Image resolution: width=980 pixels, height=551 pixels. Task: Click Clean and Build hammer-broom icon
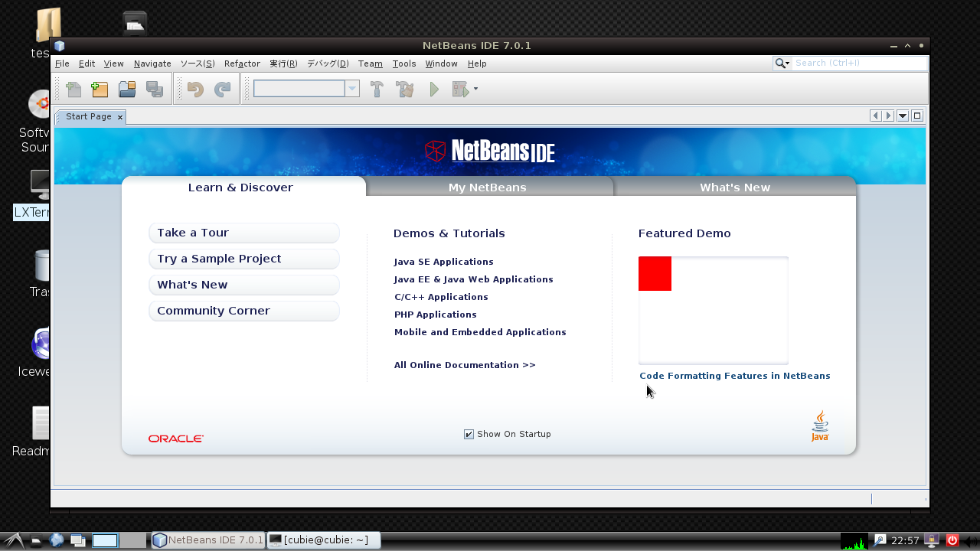404,90
